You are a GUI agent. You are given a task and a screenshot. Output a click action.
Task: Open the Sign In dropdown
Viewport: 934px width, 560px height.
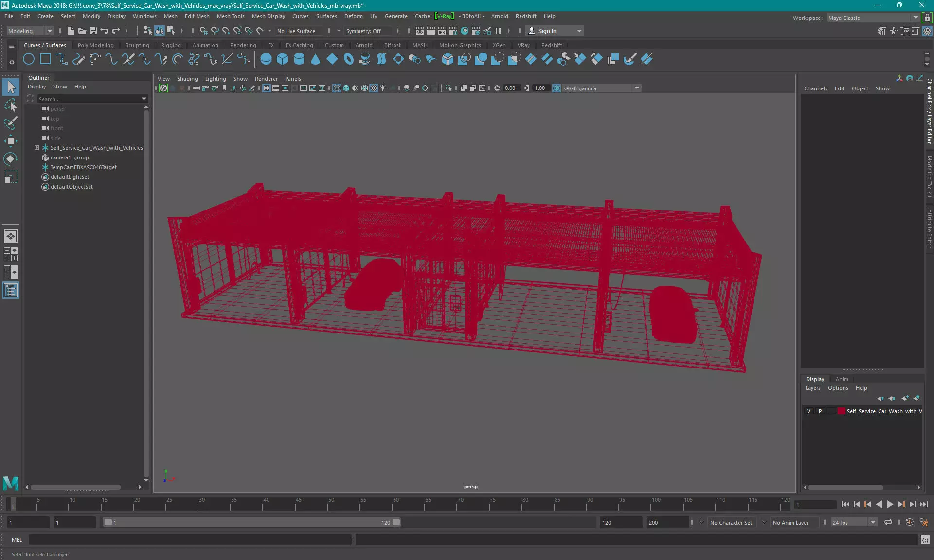[x=555, y=31]
